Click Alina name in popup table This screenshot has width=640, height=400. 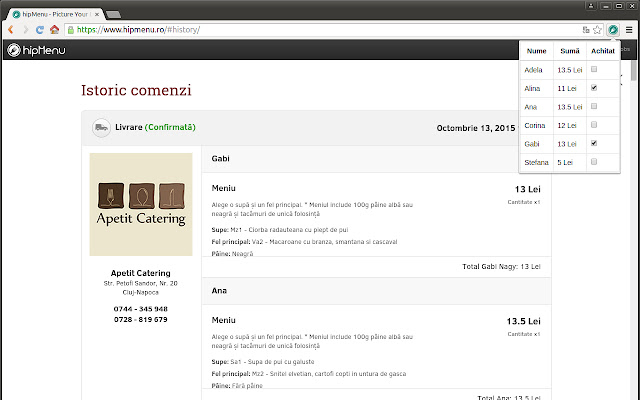(x=532, y=89)
